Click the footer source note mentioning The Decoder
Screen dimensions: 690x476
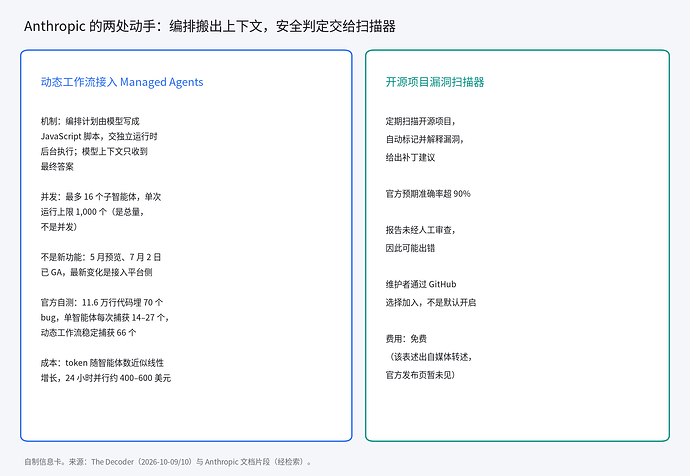click(x=168, y=462)
